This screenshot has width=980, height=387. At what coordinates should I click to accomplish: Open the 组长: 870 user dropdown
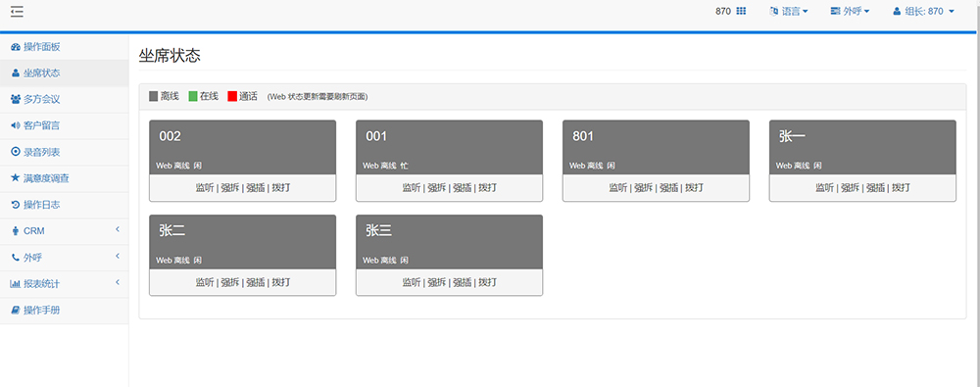(x=924, y=11)
